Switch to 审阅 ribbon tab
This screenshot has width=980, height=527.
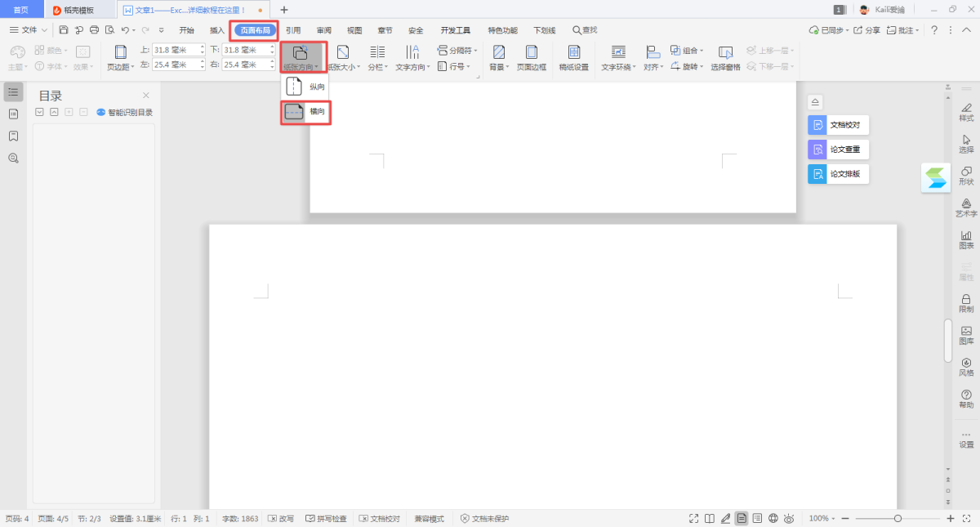pos(324,30)
